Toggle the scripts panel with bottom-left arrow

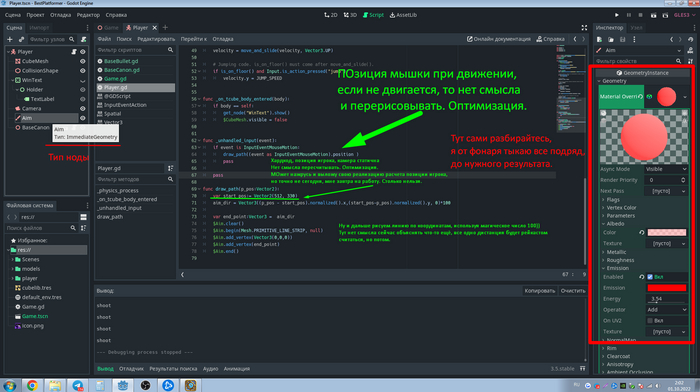tap(182, 275)
